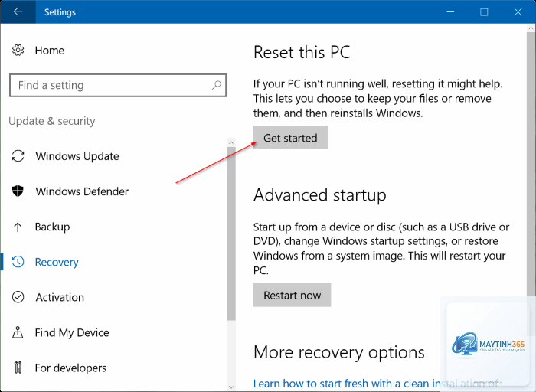Open the clean installation learn link
536x392 pixels.
[x=376, y=384]
